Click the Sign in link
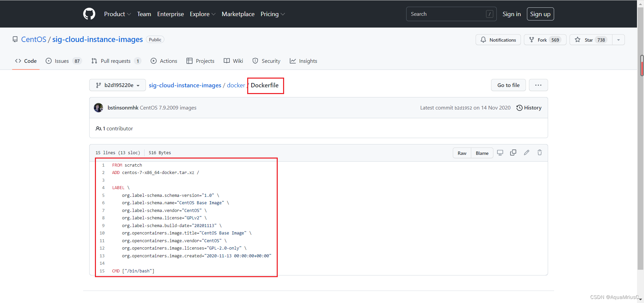644x303 pixels. (512, 14)
